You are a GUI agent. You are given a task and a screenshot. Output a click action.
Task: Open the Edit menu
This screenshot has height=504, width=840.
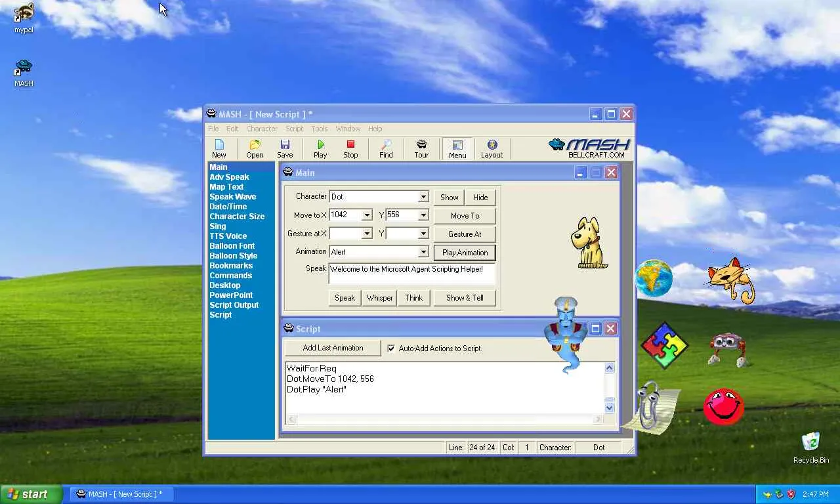pyautogui.click(x=232, y=129)
